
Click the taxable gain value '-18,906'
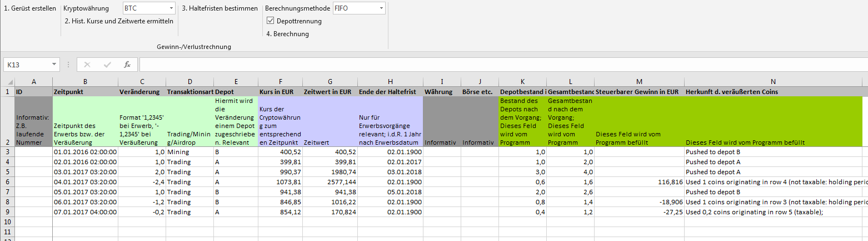(639, 201)
